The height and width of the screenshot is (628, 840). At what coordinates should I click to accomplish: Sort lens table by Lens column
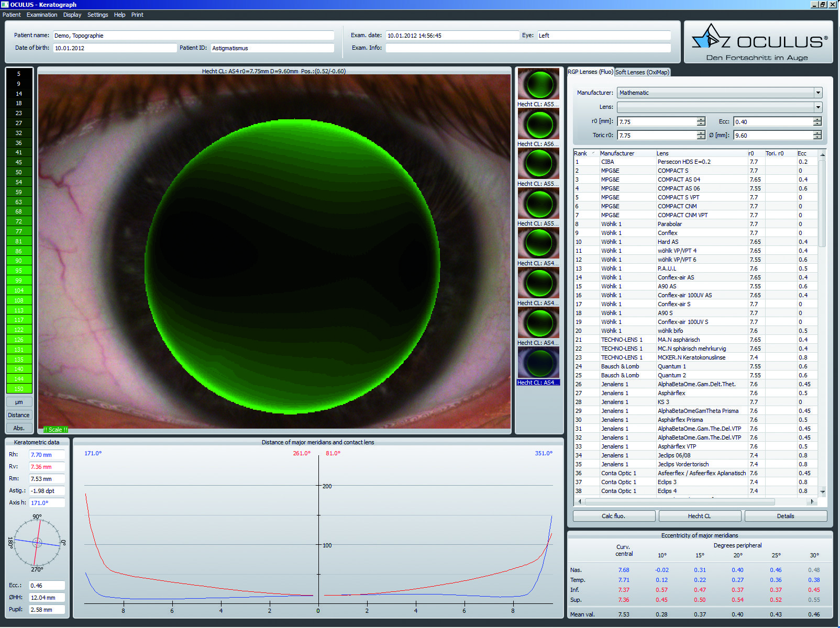coord(701,153)
